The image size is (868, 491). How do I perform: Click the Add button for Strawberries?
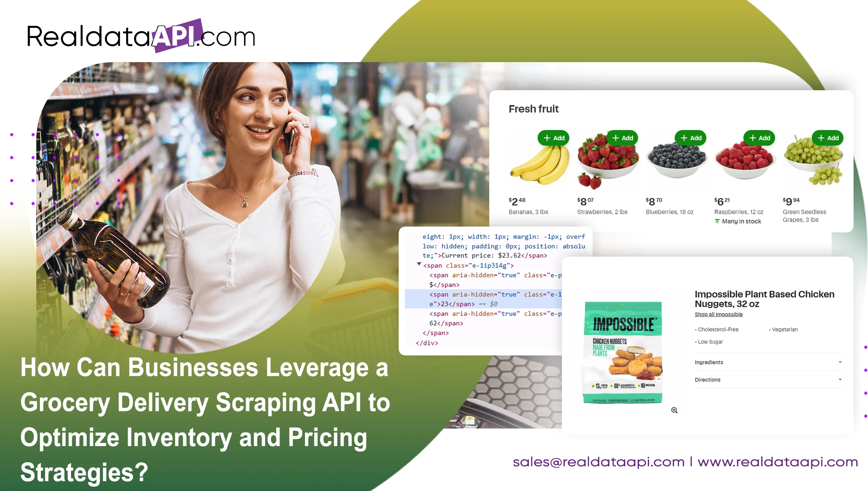tap(622, 138)
